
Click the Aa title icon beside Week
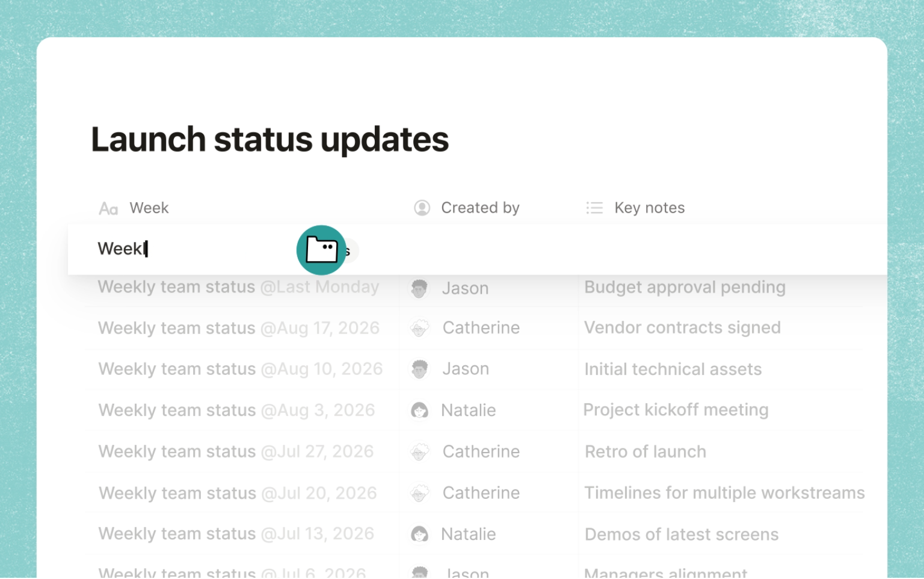click(x=108, y=209)
